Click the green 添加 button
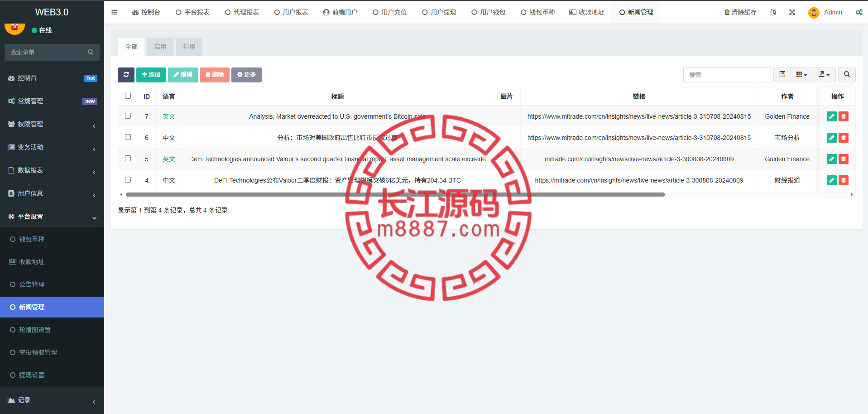Screen dimensions: 868x414 click(x=151, y=75)
